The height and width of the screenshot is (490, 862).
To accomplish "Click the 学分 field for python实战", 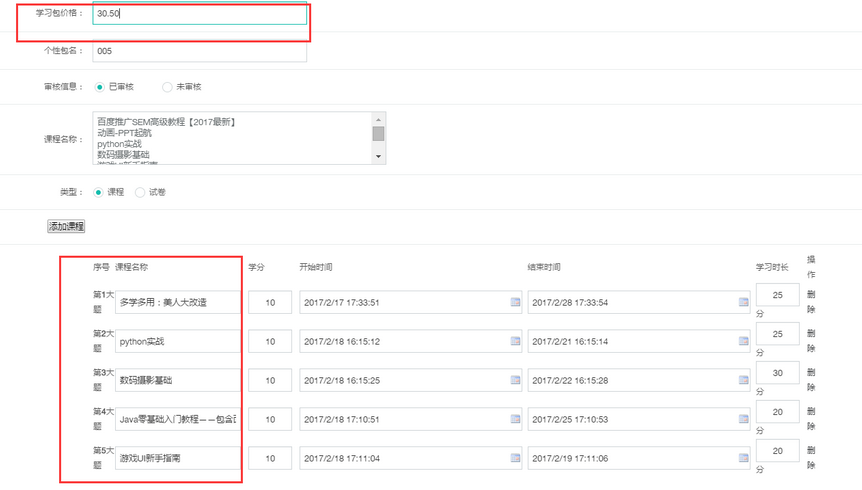I will coord(270,341).
